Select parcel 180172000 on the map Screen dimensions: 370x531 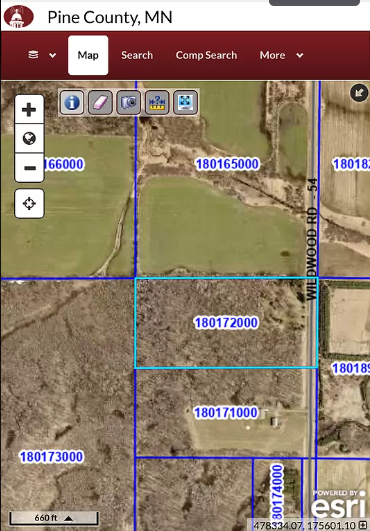[x=226, y=323]
